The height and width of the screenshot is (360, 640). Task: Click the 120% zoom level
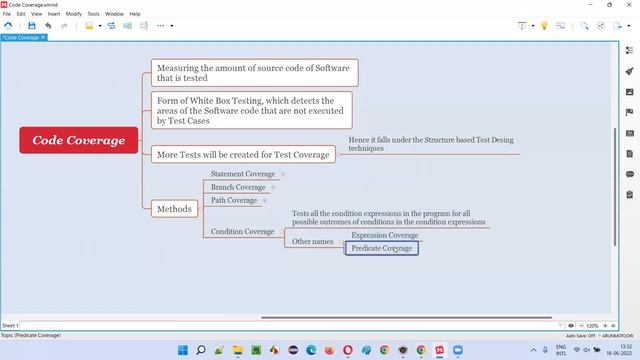tap(593, 326)
